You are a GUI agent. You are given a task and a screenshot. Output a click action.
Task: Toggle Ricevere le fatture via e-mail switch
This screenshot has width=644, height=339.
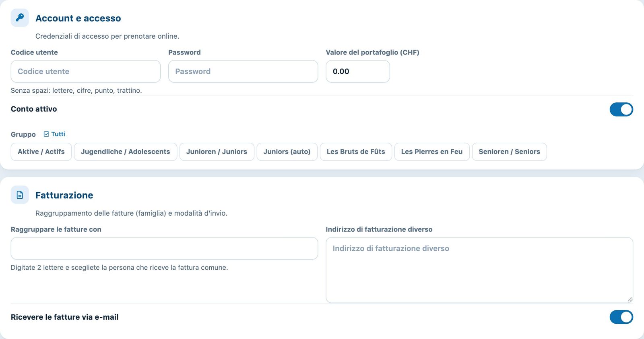coord(621,317)
